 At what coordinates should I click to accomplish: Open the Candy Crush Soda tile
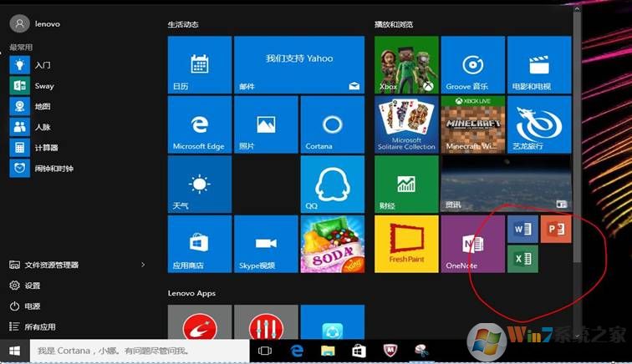(x=332, y=243)
